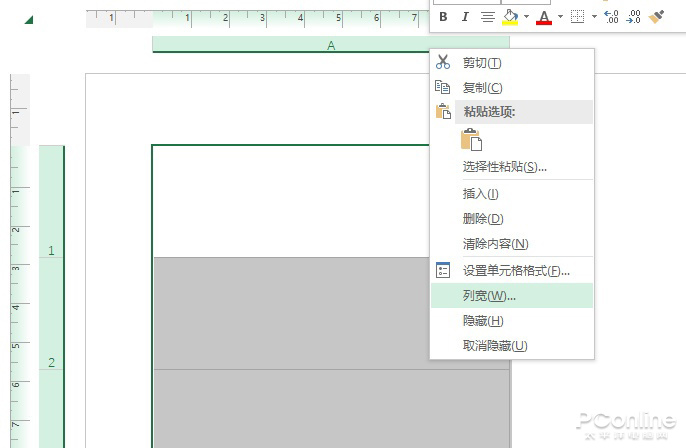Click the select-all corner triangle
The width and height of the screenshot is (686, 448).
click(x=29, y=20)
